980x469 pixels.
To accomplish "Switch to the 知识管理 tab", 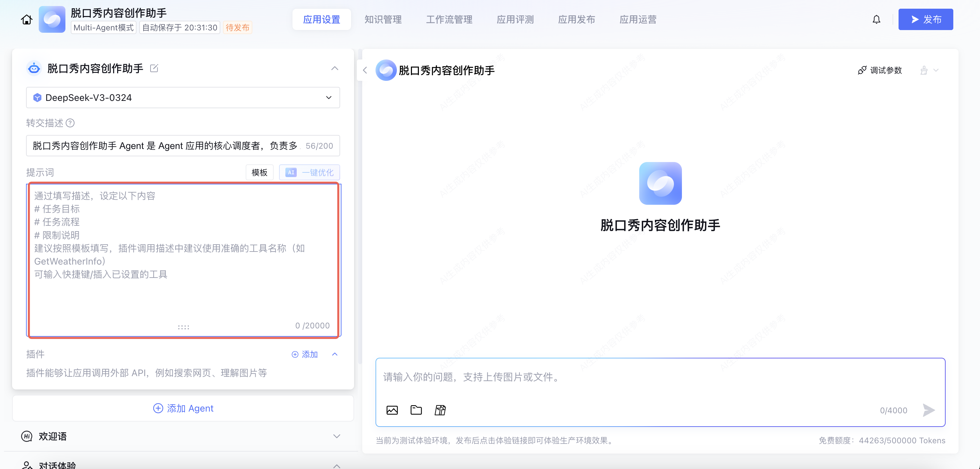I will 383,19.
